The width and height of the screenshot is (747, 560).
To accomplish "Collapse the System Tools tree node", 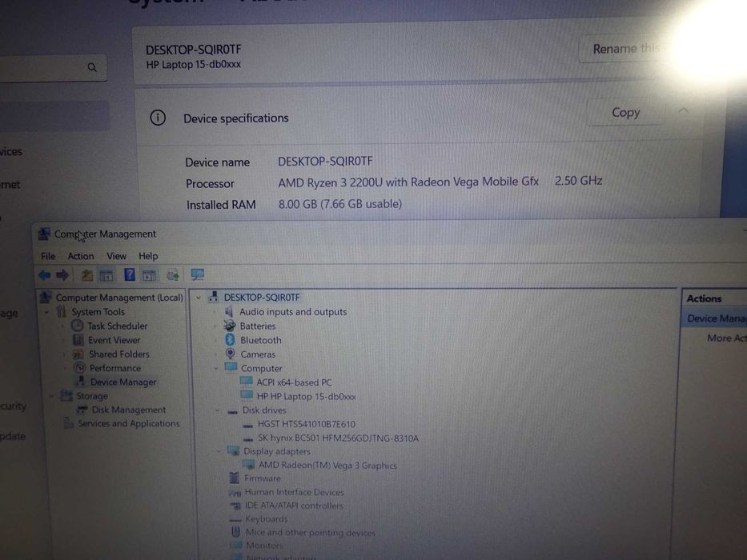I will [x=46, y=312].
